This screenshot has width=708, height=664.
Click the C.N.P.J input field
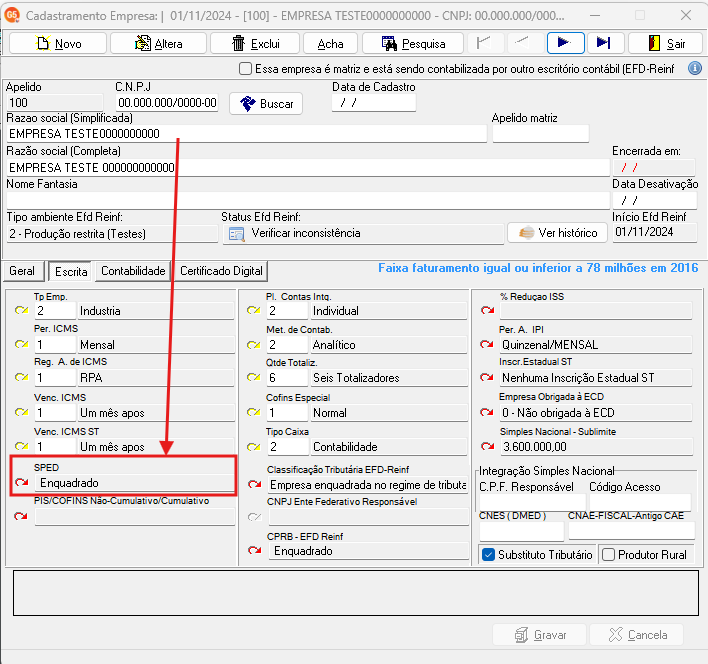tap(167, 103)
